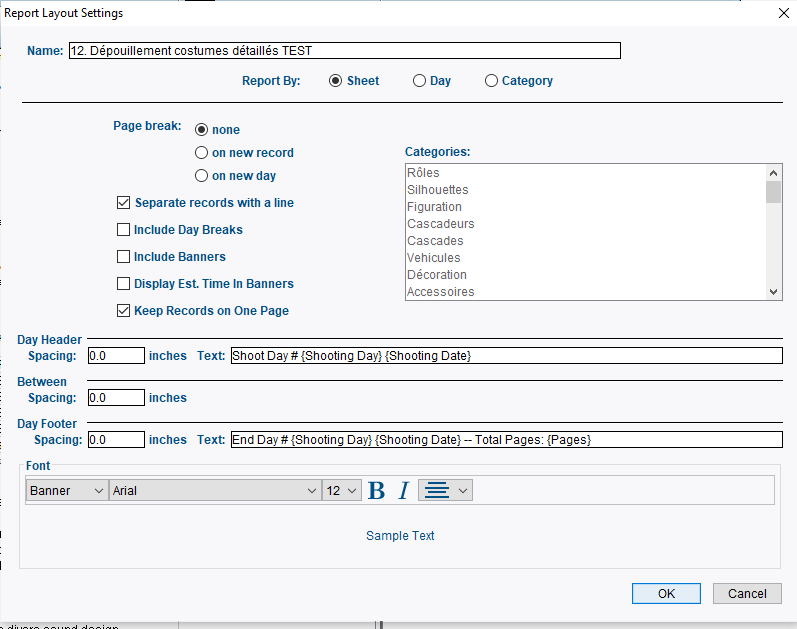Open the Banner font type dropdown

click(67, 491)
